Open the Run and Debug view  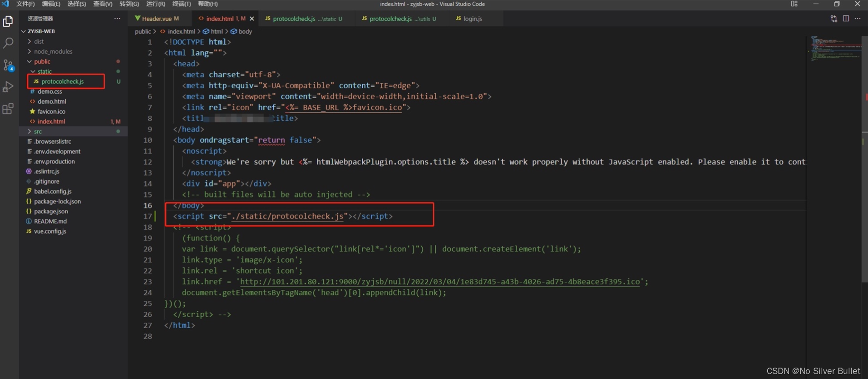click(8, 86)
